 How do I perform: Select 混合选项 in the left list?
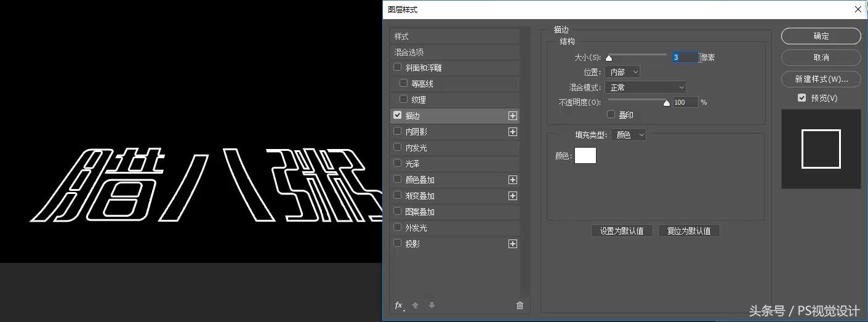tap(455, 52)
